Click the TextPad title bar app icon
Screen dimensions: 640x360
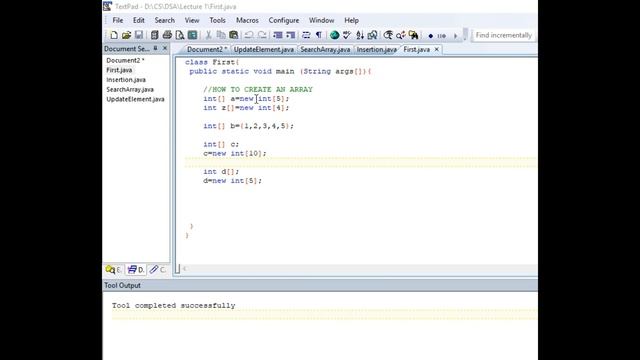[107, 6]
